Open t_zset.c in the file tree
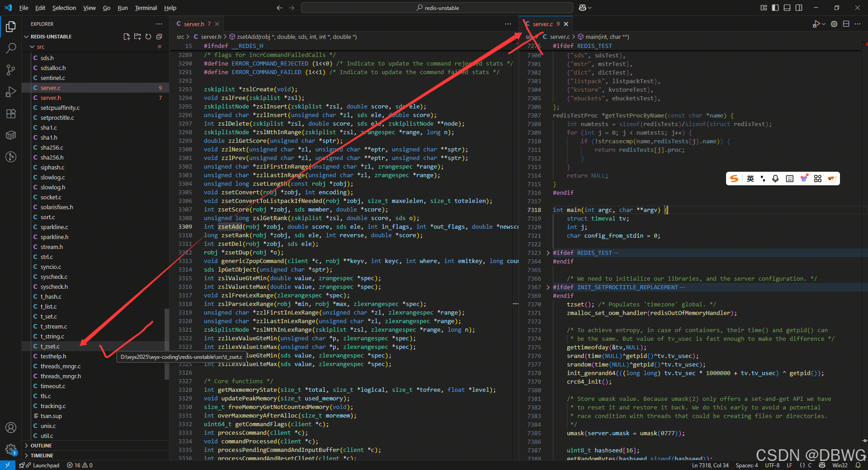The height and width of the screenshot is (470, 868). (95, 346)
